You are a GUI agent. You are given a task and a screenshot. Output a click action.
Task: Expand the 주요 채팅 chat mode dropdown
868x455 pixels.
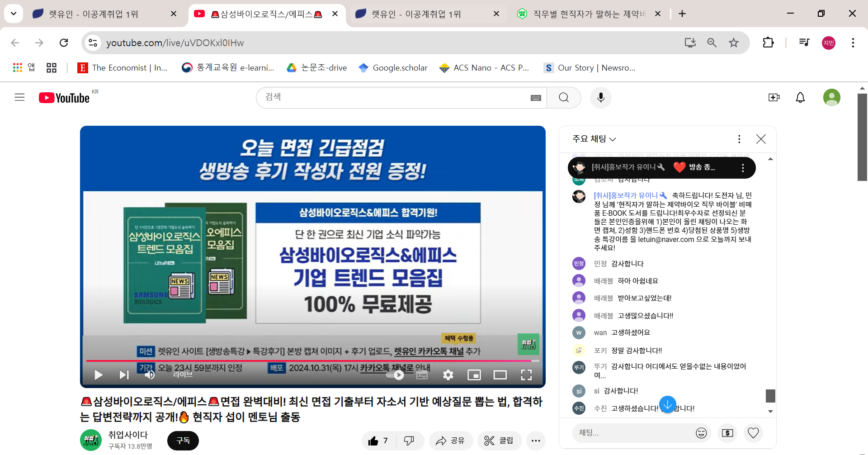pos(594,139)
